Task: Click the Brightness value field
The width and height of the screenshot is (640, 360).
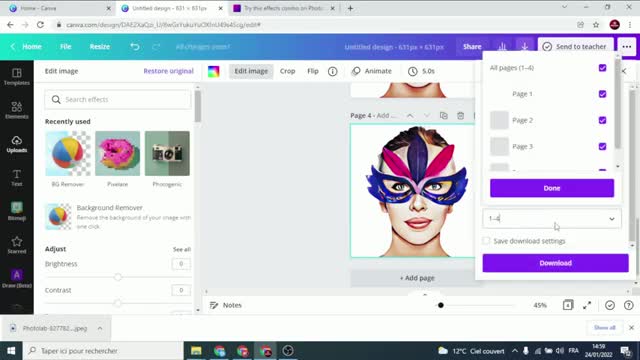Action: point(181,264)
